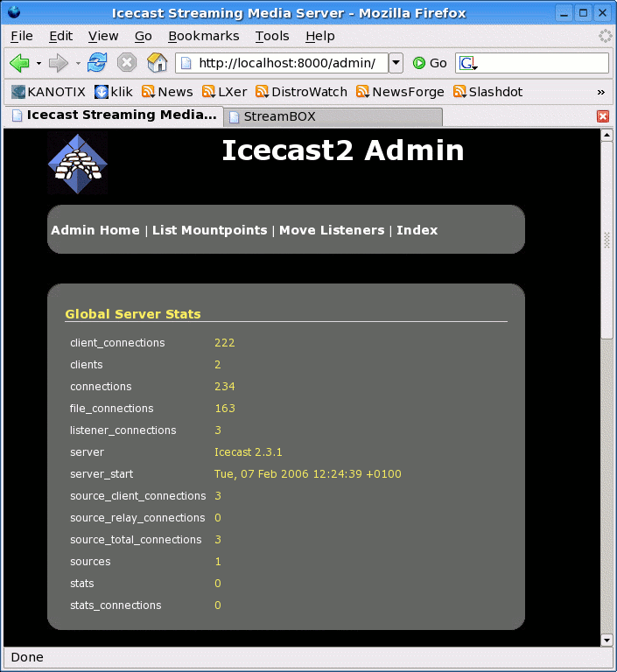Click the scrollbar down arrow

pos(606,640)
